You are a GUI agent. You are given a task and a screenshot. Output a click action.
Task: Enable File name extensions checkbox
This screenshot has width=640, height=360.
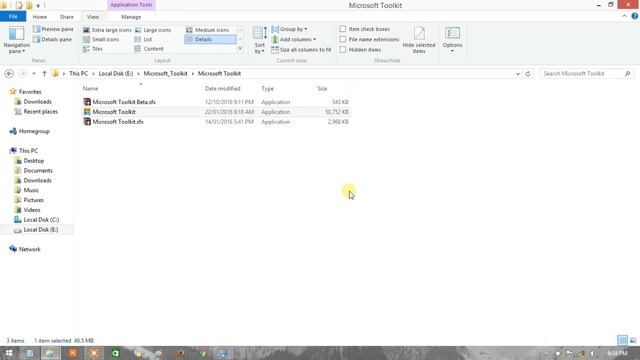343,40
